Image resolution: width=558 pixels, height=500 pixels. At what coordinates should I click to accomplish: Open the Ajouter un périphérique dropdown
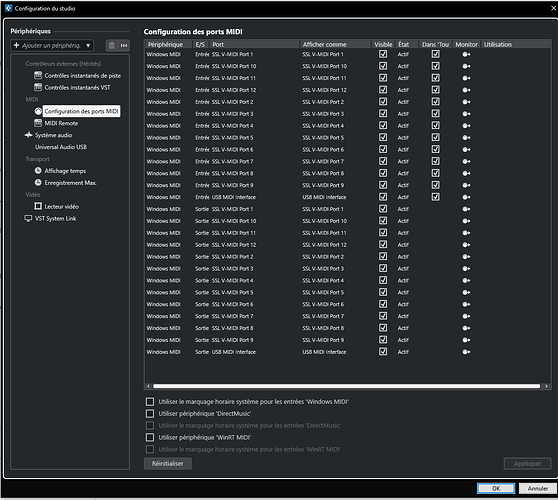tap(52, 46)
